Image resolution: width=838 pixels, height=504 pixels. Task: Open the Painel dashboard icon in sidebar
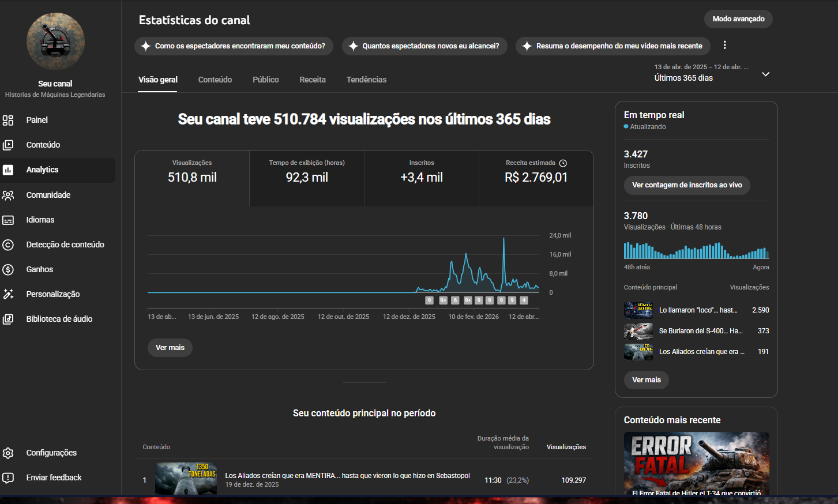(x=8, y=120)
